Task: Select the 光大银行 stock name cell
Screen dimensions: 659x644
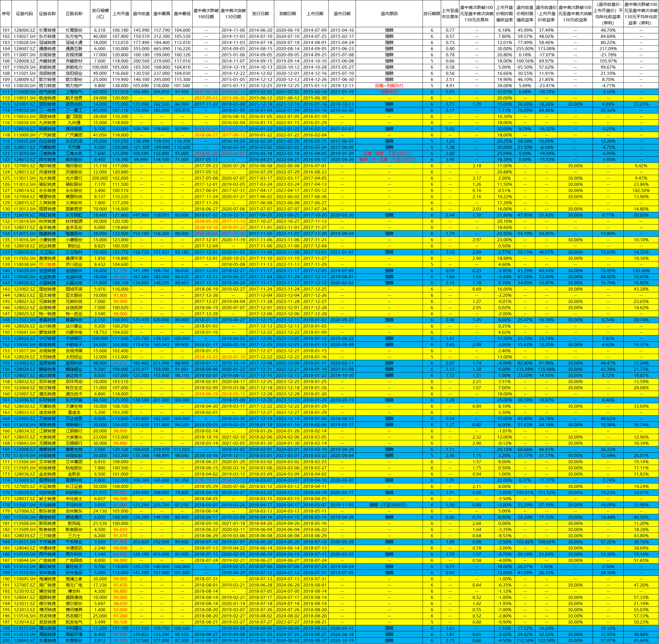Action: (x=74, y=178)
